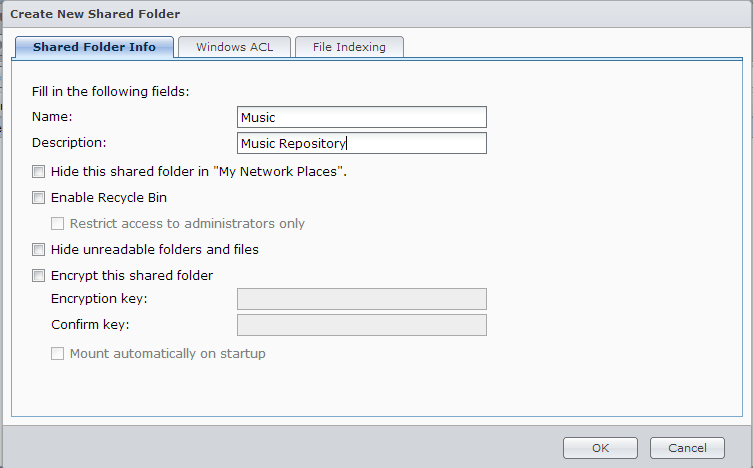The image size is (753, 468).
Task: Click the Fill in the following fields text
Action: [111, 92]
